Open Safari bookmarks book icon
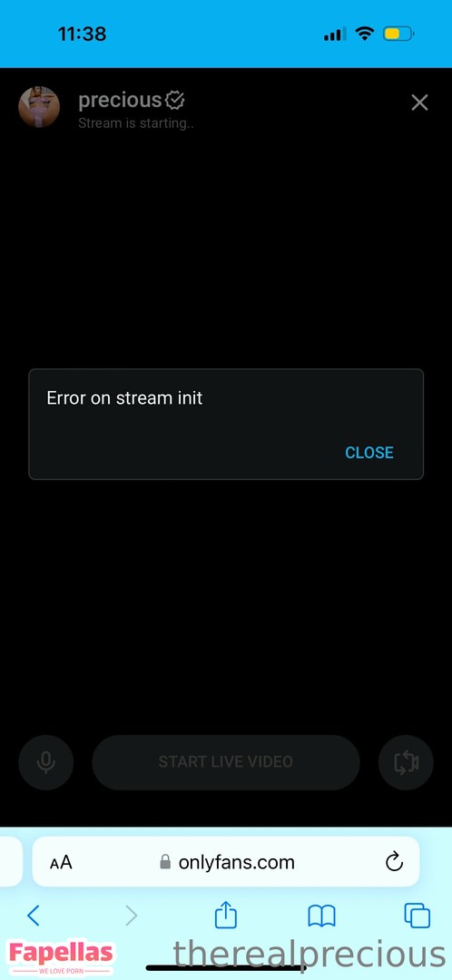Screen dimensions: 452x980 [322, 916]
